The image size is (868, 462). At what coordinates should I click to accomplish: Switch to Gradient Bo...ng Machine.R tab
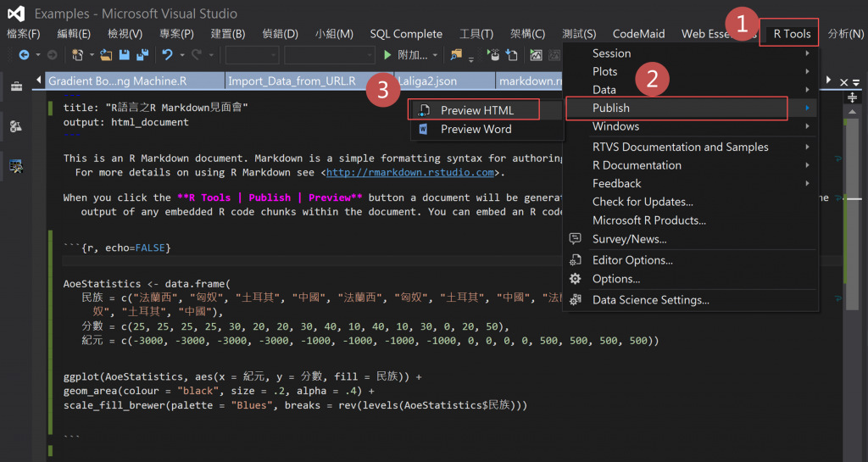click(135, 81)
